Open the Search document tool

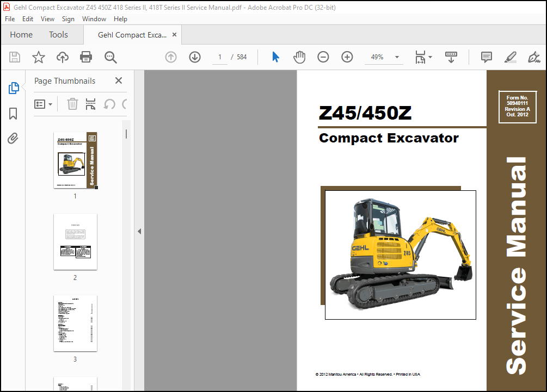[109, 57]
